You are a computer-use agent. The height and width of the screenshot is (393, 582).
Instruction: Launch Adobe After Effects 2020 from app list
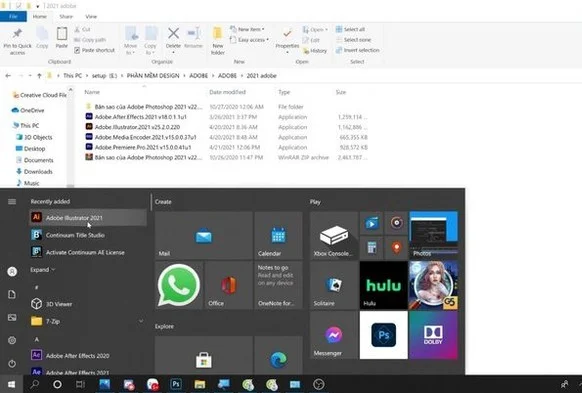[88, 356]
